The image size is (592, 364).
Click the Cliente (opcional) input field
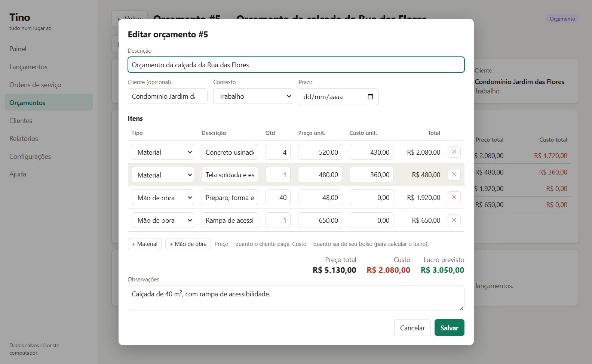(168, 96)
